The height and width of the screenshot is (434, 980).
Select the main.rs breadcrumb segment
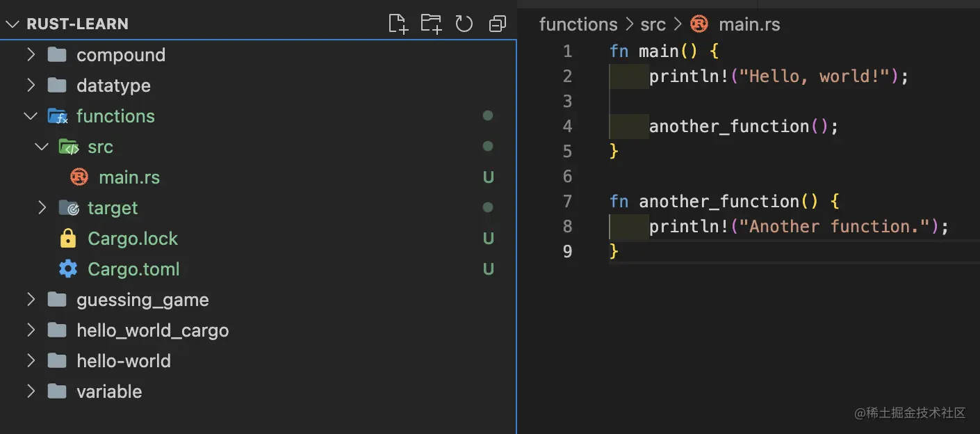click(749, 24)
